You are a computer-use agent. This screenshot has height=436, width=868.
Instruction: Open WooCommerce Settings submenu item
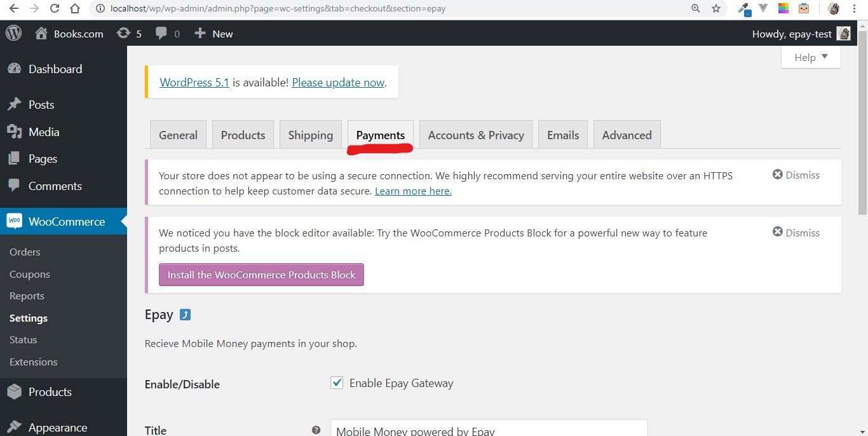click(29, 318)
